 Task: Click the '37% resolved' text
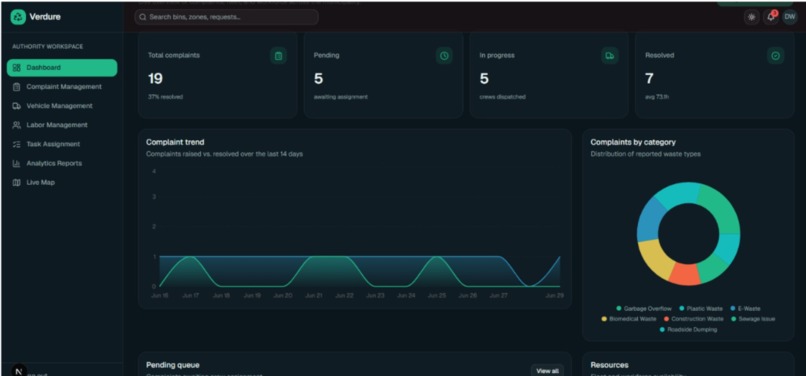pyautogui.click(x=165, y=97)
